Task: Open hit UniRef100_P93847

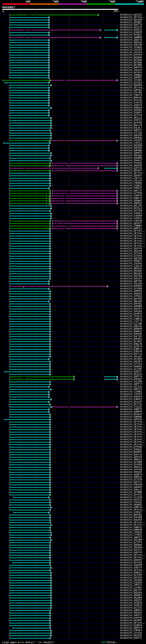Action: tap(131, 35)
